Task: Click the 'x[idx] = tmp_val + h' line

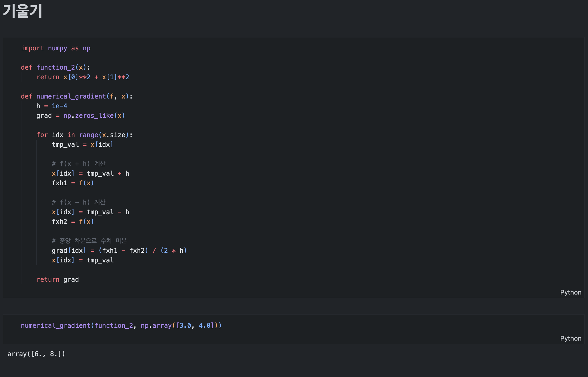Action: click(91, 174)
